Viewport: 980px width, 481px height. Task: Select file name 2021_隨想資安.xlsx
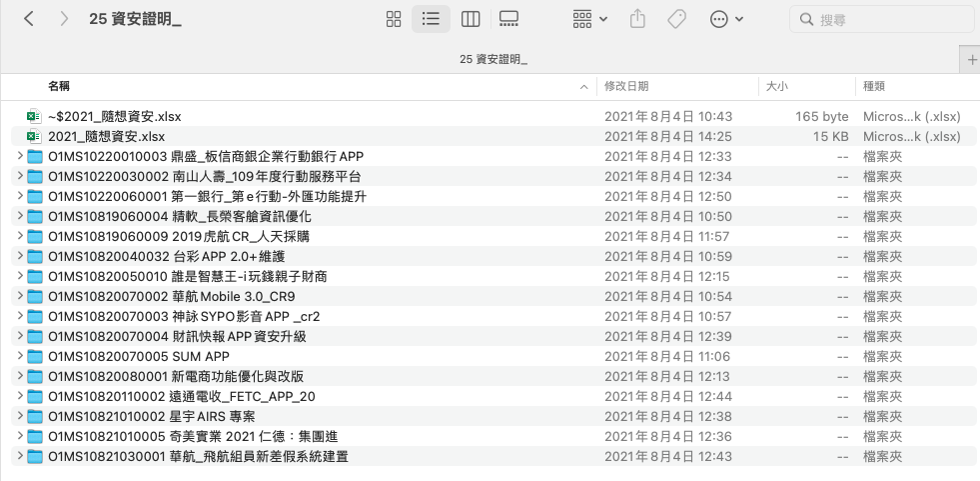(106, 136)
